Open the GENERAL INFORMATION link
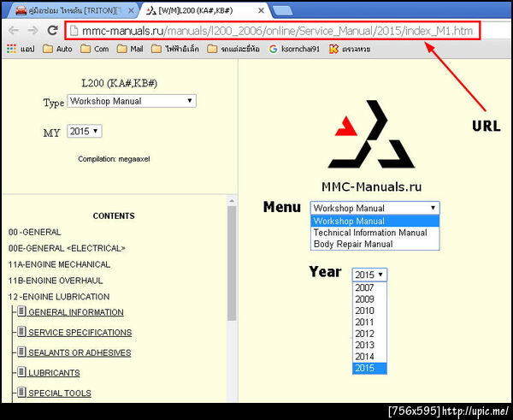Viewport: 513px width, 420px height. pos(76,312)
